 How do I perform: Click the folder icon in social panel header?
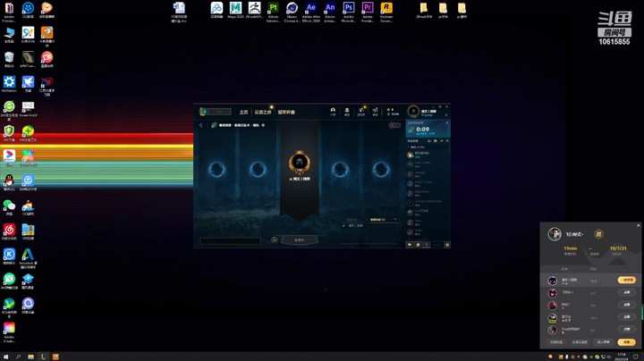click(436, 140)
